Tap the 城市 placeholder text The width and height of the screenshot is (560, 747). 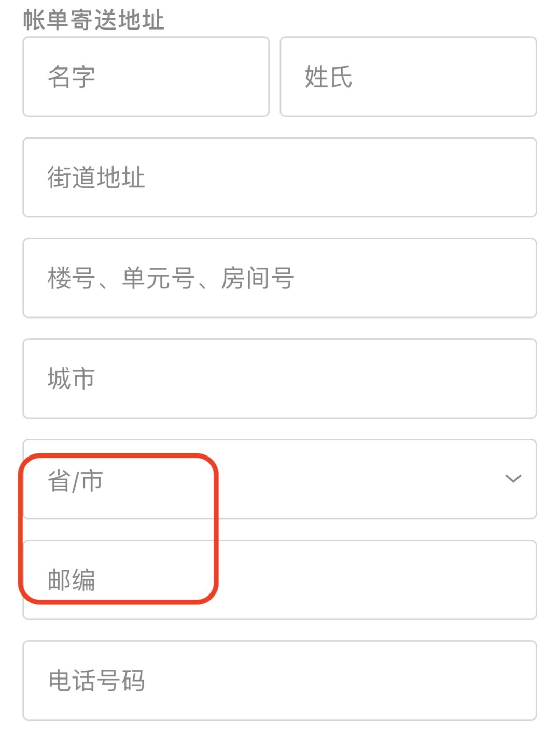[71, 379]
